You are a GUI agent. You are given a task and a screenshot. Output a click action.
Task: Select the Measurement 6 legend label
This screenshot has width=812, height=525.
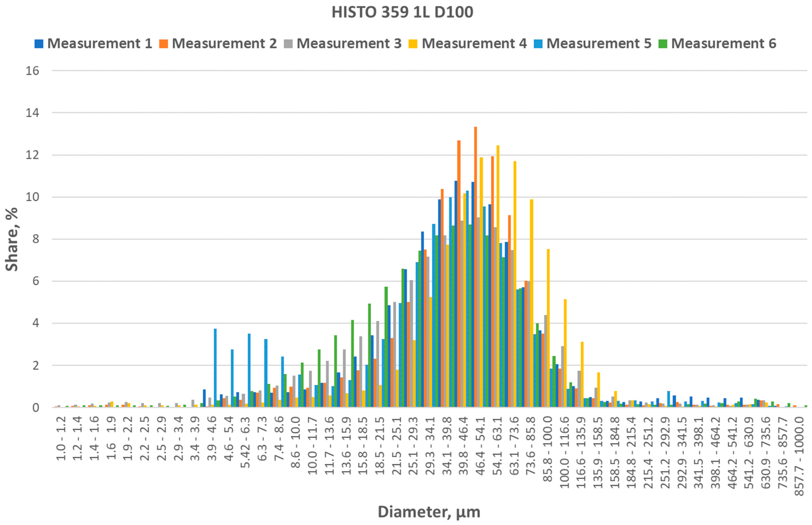[724, 44]
